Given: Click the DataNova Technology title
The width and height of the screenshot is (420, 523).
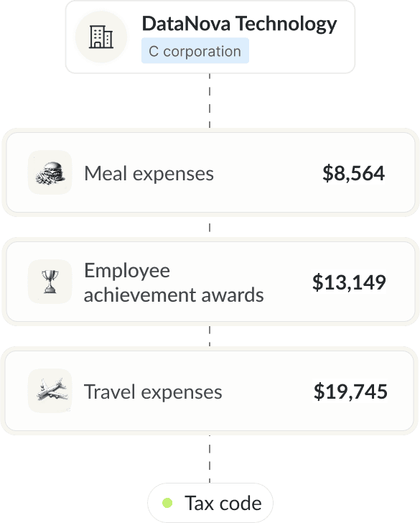Looking at the screenshot, I should coord(239,24).
